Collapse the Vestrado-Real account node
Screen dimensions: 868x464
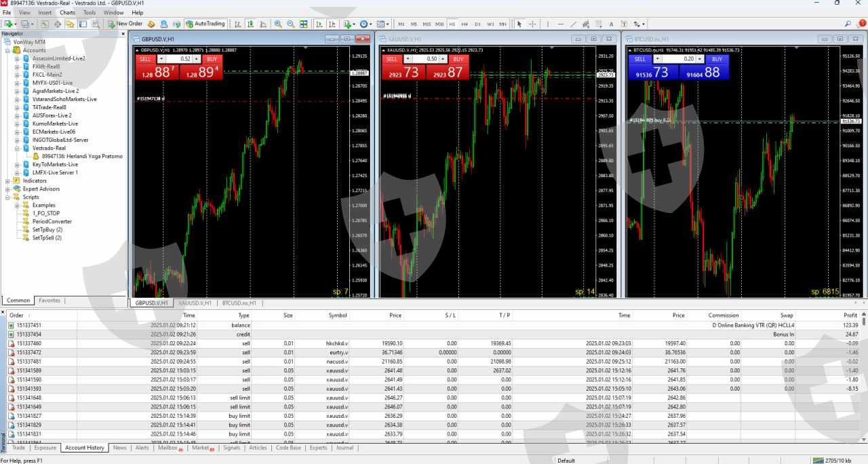17,148
